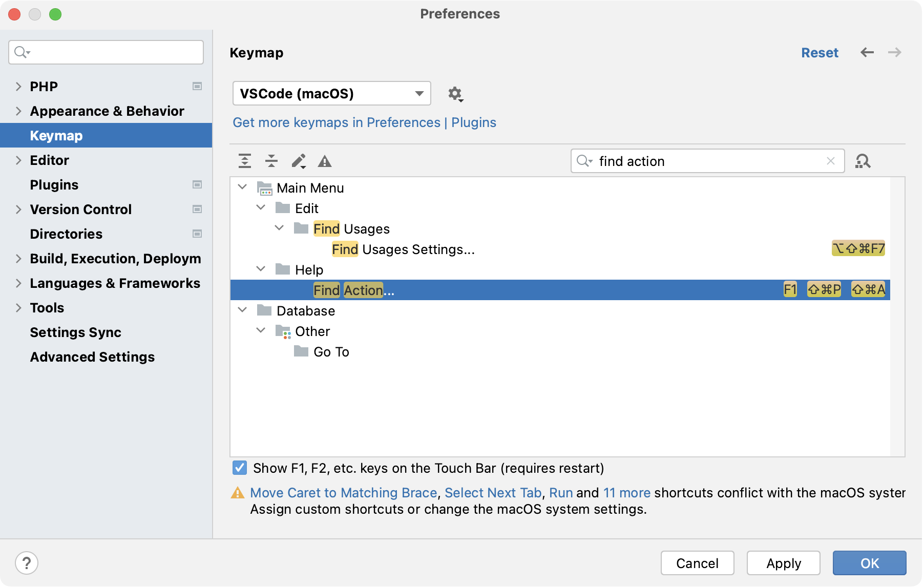Clear the find action search text

[831, 161]
